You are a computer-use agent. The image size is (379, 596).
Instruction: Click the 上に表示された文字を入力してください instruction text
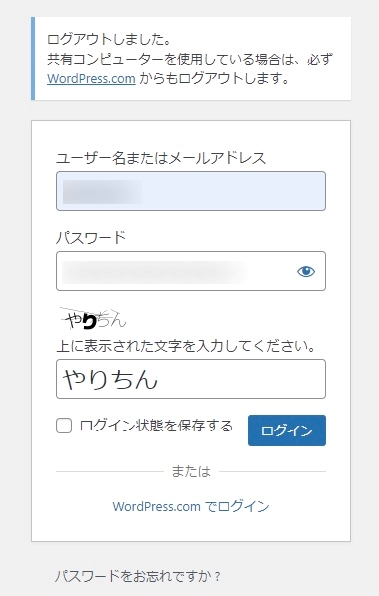(186, 346)
